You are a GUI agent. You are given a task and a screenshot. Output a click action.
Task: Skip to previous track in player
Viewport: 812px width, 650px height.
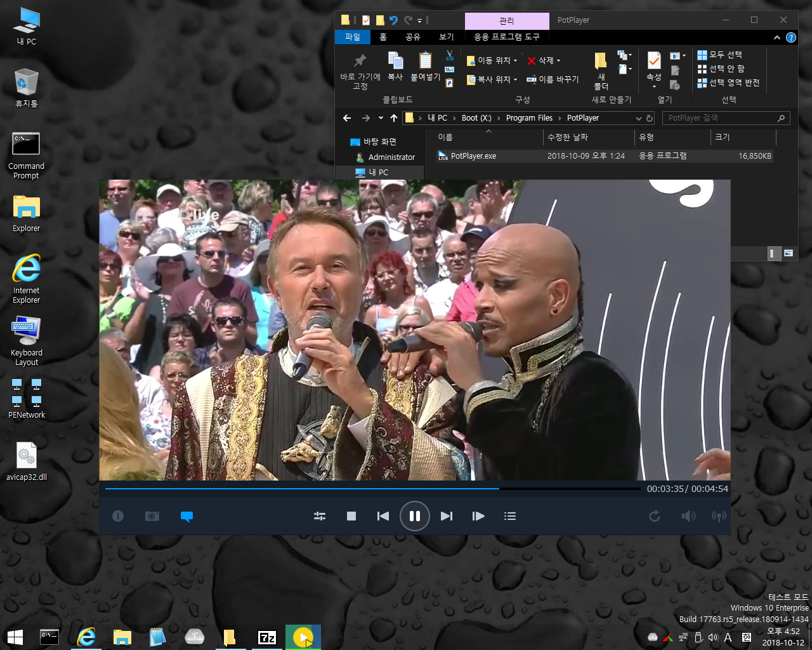(383, 516)
